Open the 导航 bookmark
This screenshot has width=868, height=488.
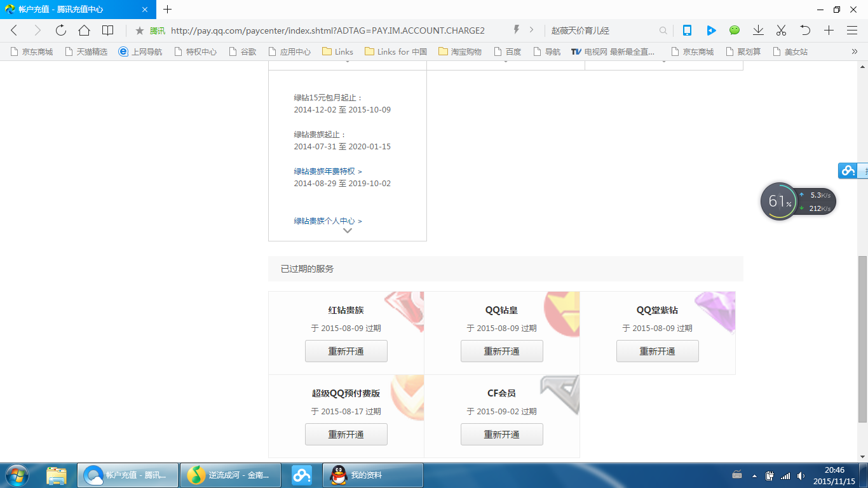547,52
